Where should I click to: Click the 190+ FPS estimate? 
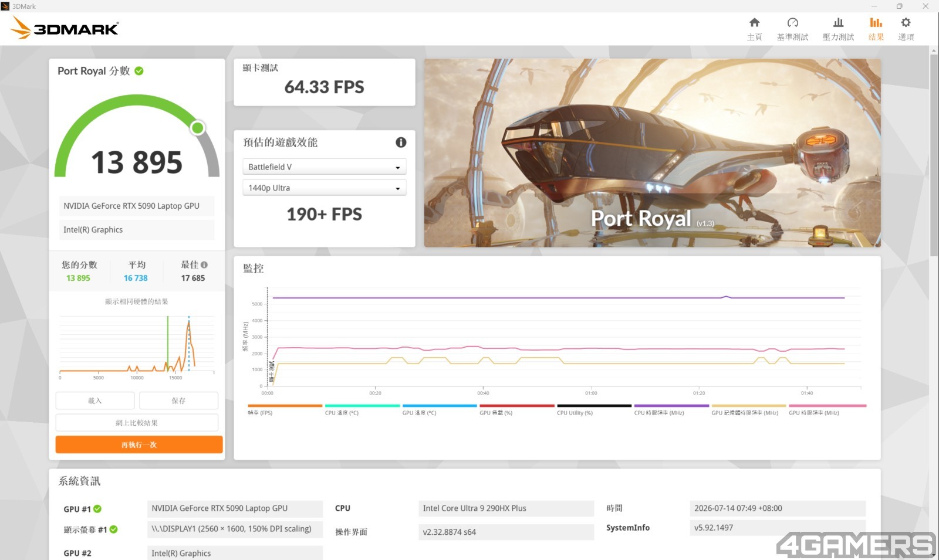tap(324, 215)
